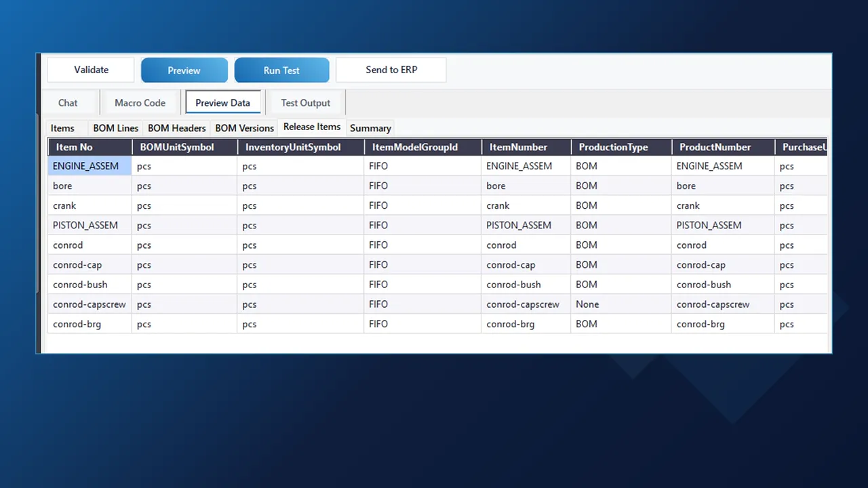Select conrod-bush in the Item No column

90,284
